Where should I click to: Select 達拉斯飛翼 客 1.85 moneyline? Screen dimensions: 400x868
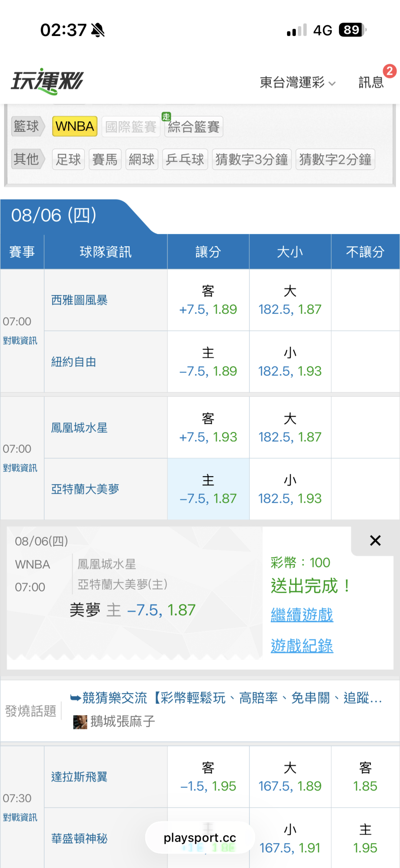click(365, 777)
